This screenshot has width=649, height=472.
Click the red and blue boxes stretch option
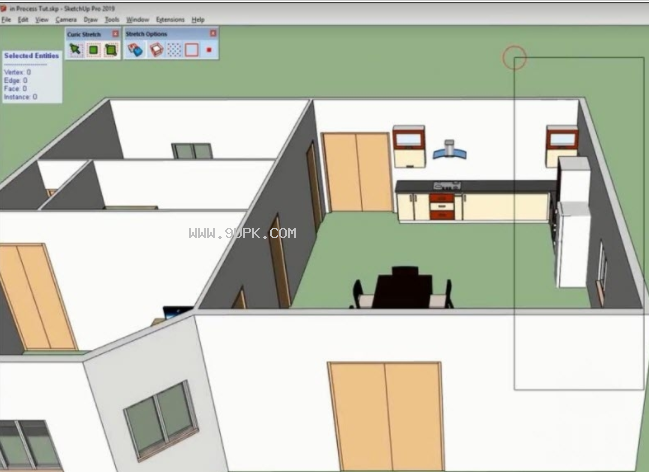click(135, 50)
